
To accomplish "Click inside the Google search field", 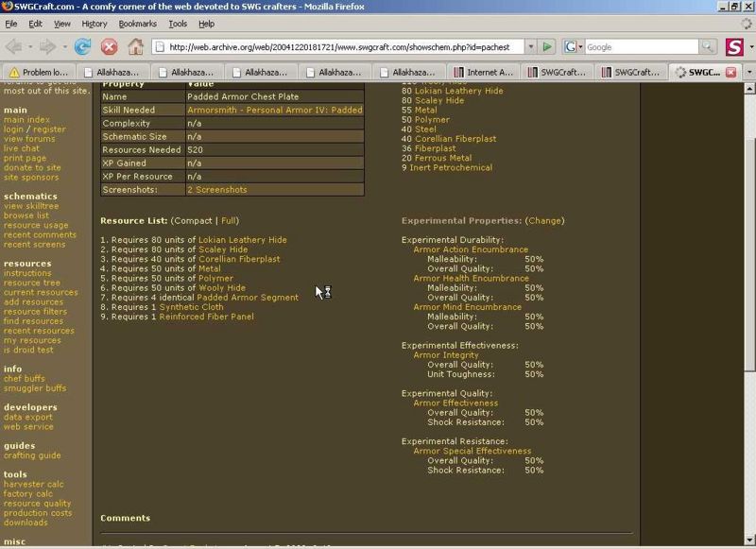I will pyautogui.click(x=641, y=46).
